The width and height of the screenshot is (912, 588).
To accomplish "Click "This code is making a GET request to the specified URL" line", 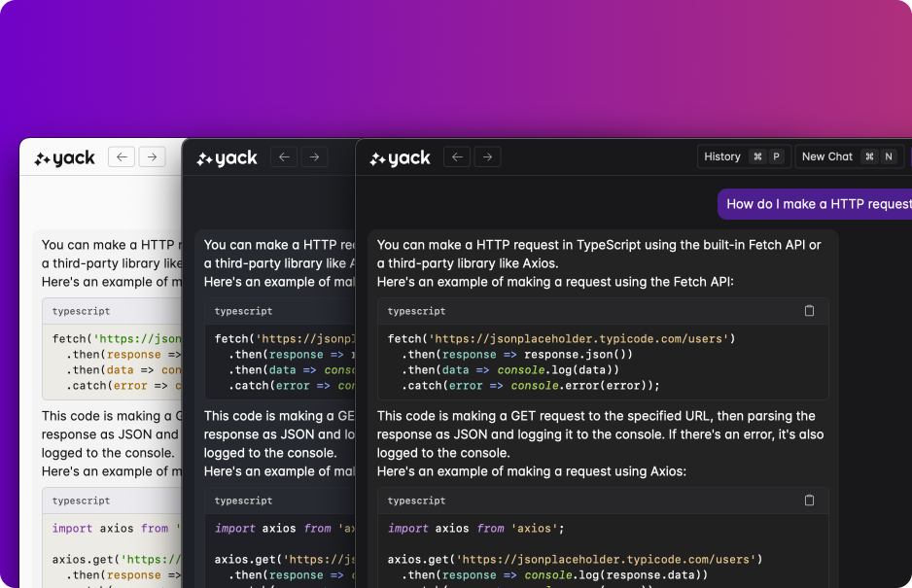I will (596, 416).
